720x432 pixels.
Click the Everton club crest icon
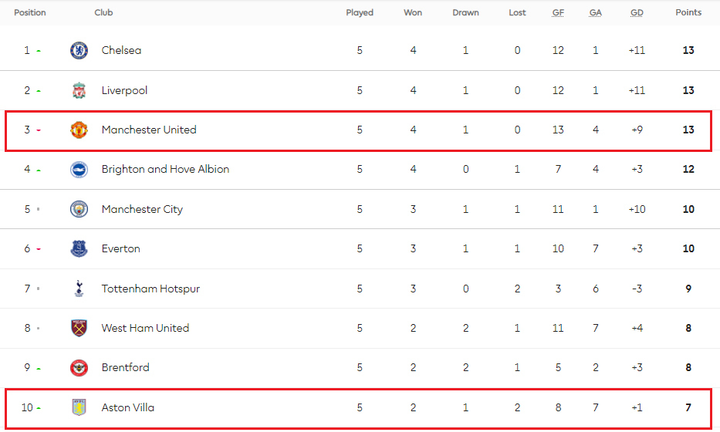click(79, 249)
